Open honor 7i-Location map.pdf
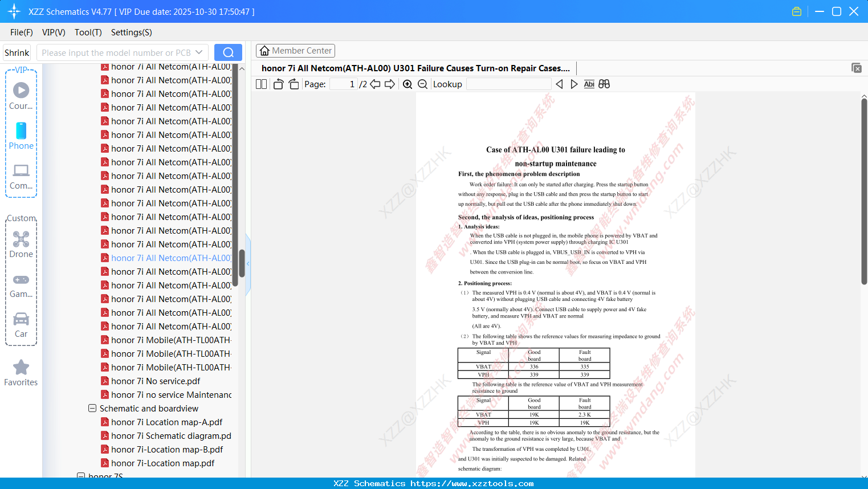This screenshot has height=489, width=868. point(163,463)
